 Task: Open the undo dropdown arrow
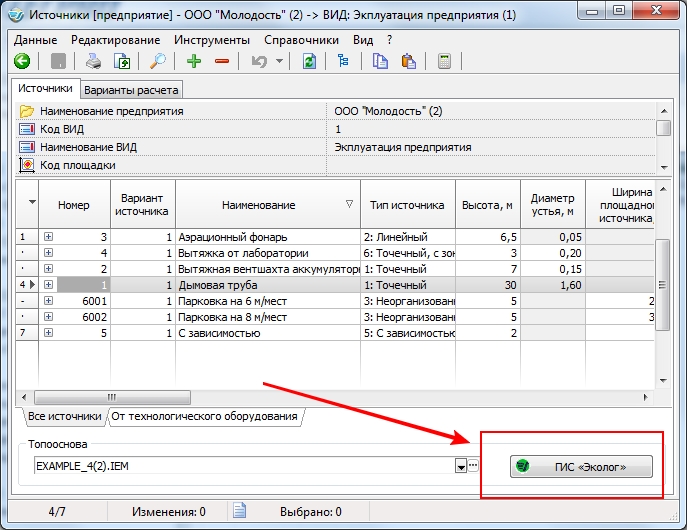(x=279, y=61)
